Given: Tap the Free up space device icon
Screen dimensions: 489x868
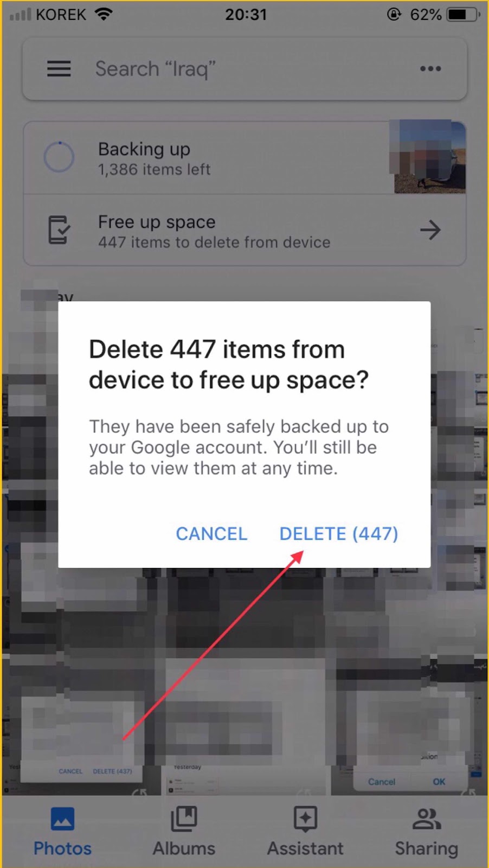Looking at the screenshot, I should [x=59, y=230].
